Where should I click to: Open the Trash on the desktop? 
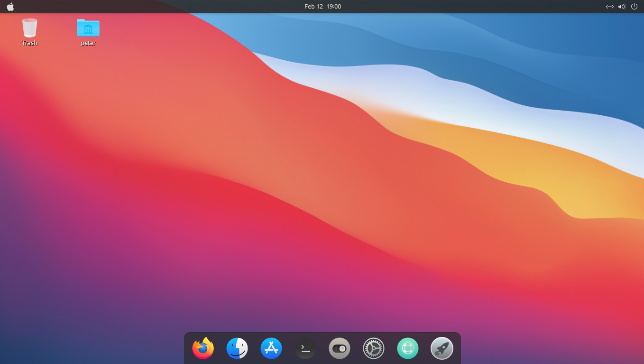click(x=29, y=28)
